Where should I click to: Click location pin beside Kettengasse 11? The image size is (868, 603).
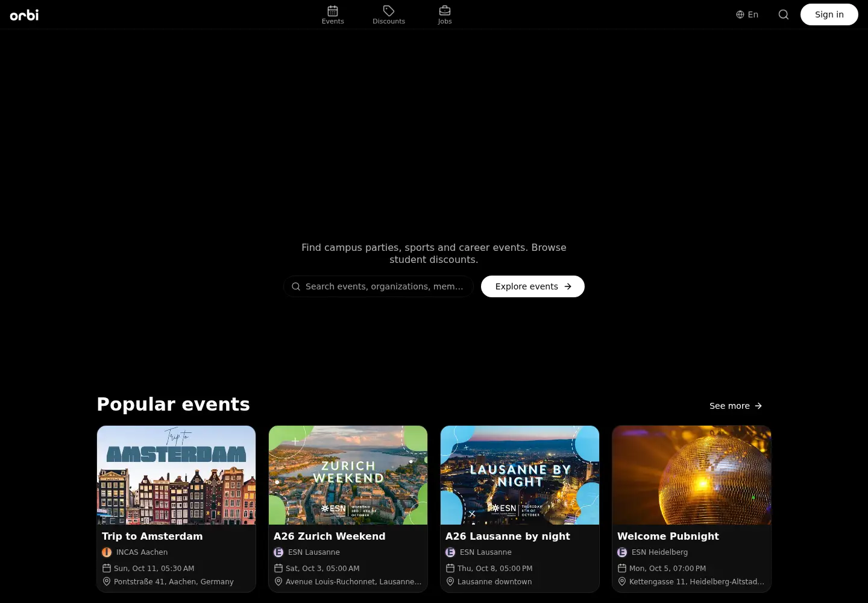tap(622, 581)
